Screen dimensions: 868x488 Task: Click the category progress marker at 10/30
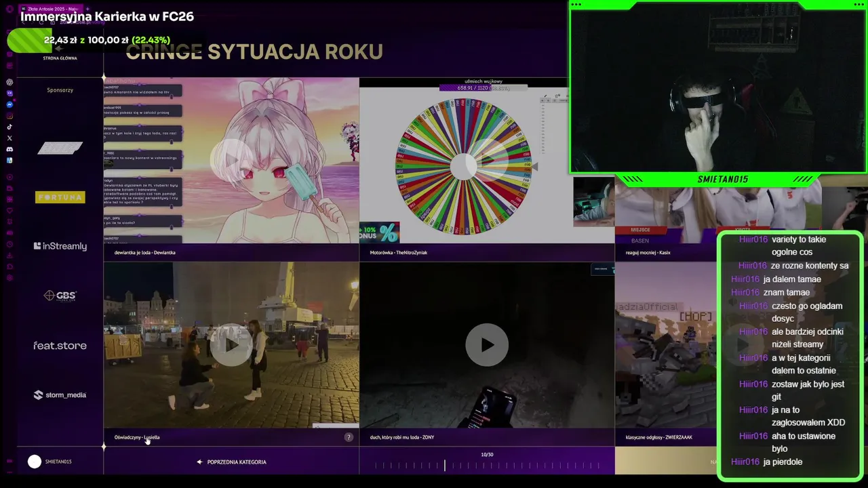[x=445, y=465]
